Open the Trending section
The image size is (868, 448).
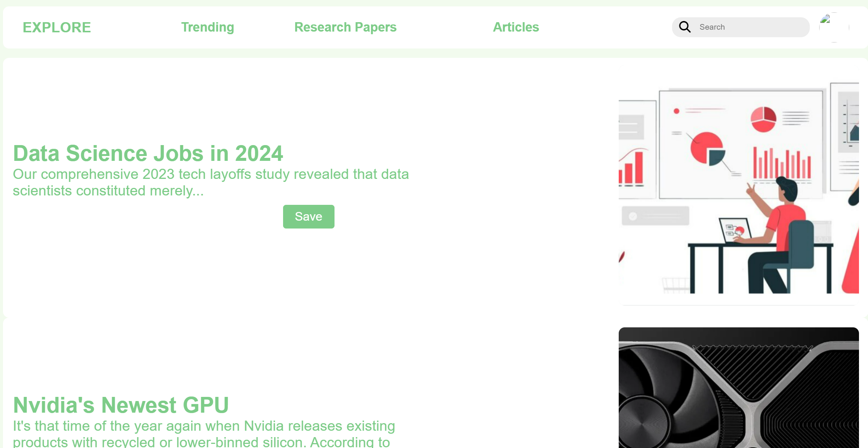[x=208, y=27]
